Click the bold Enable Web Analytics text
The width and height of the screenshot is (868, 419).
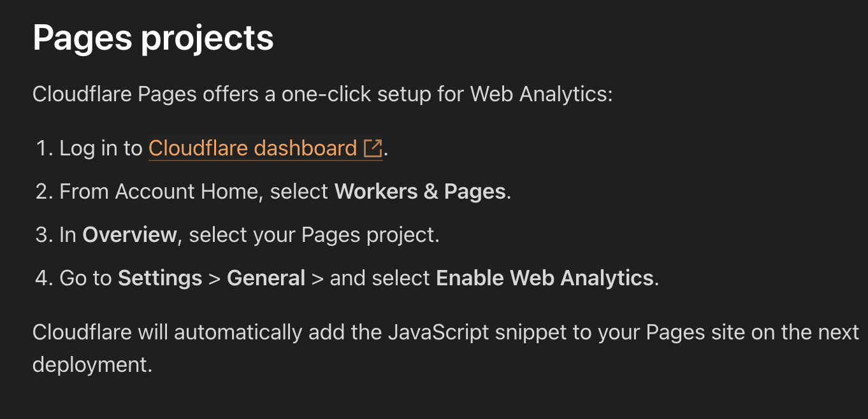[545, 278]
